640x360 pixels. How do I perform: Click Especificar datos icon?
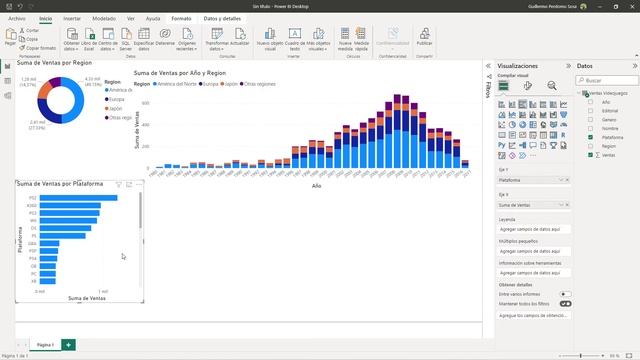click(x=144, y=34)
